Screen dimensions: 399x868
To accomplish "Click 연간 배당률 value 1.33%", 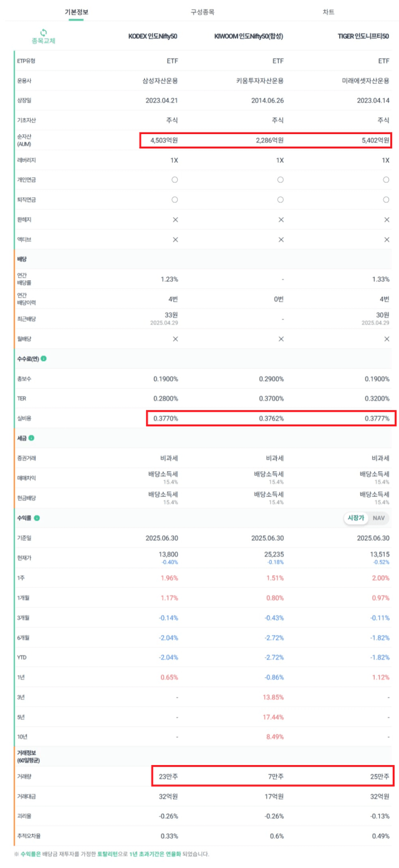I will pos(382,280).
